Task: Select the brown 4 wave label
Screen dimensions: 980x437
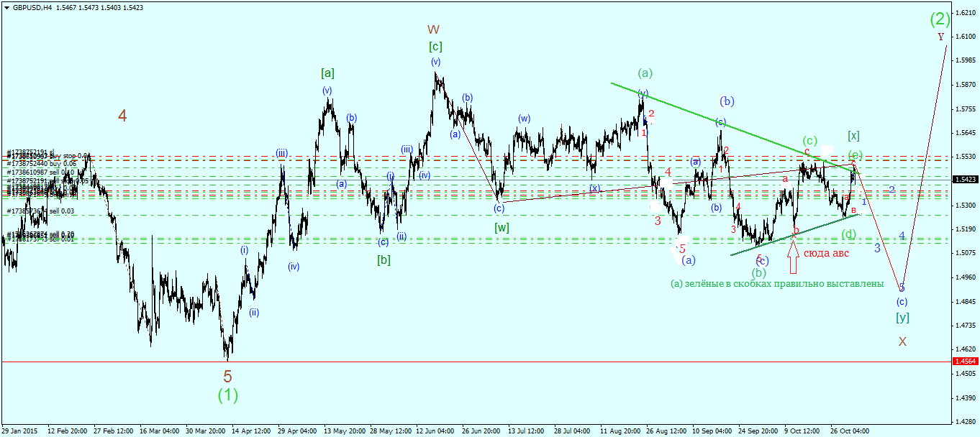Action: [x=123, y=116]
